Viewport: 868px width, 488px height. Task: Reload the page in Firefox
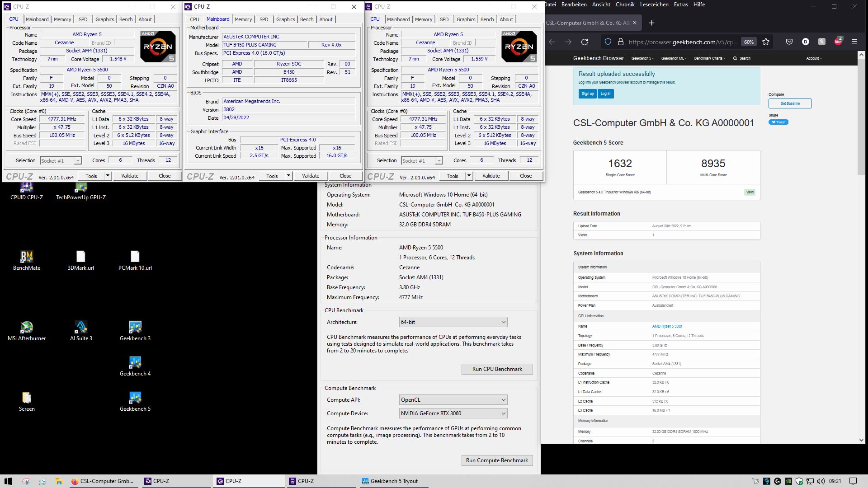[585, 42]
